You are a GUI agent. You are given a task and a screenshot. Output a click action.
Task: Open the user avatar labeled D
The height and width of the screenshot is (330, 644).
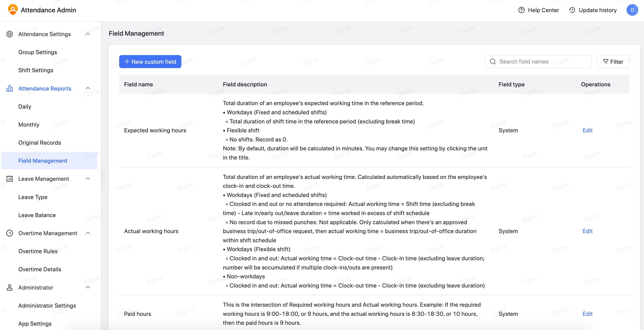tap(632, 10)
